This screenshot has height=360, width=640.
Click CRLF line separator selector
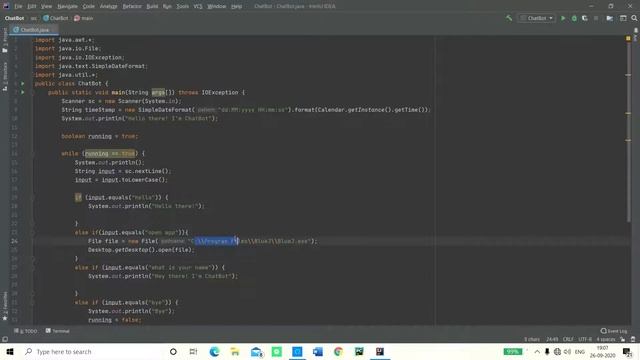coord(568,339)
